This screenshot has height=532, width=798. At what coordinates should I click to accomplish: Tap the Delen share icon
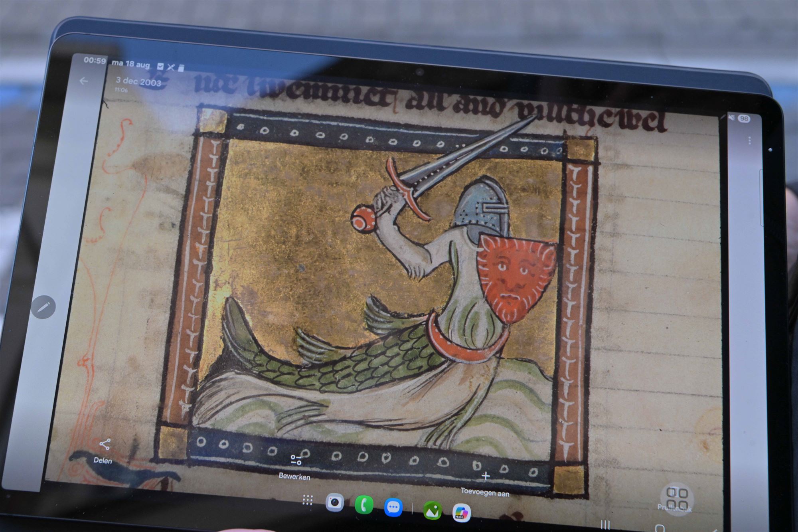tap(105, 444)
